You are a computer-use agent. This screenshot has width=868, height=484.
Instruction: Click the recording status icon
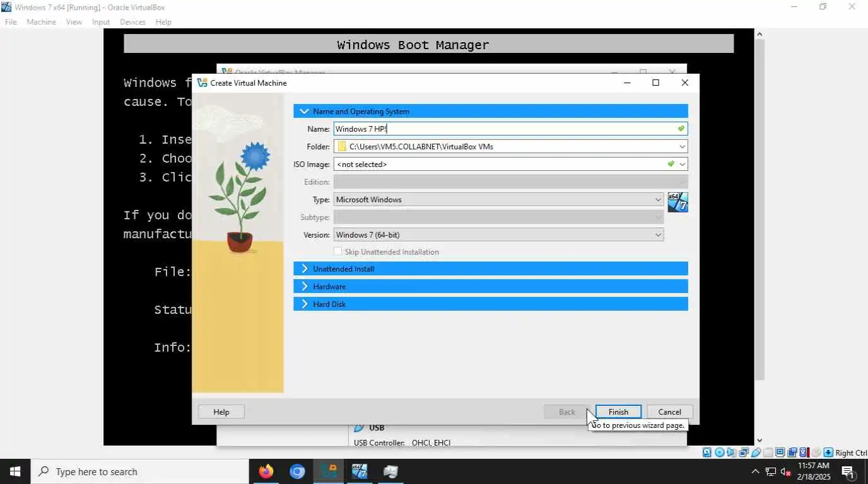tap(792, 452)
